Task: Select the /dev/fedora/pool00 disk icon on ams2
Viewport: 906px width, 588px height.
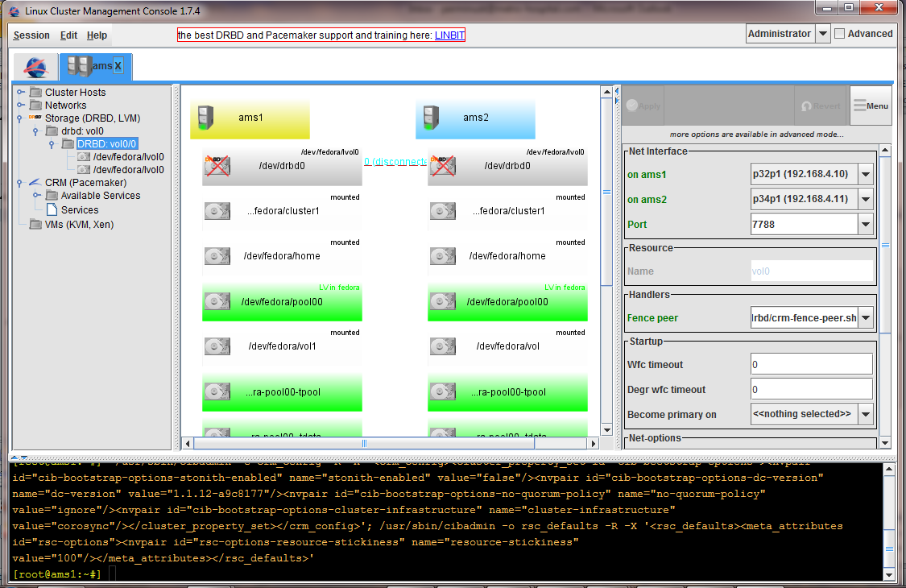Action: [x=442, y=302]
